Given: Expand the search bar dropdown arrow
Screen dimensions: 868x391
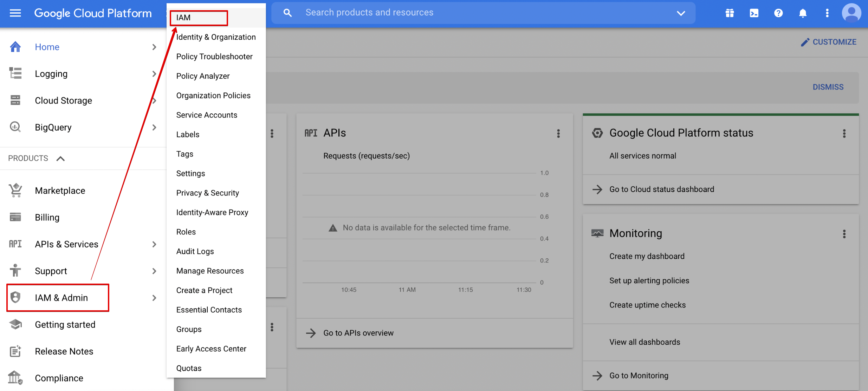Looking at the screenshot, I should (681, 13).
